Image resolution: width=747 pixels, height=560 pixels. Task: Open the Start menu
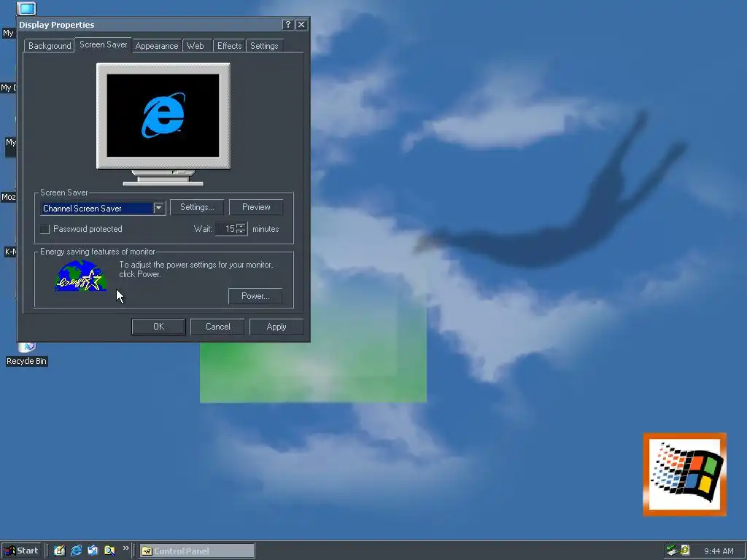tap(21, 551)
